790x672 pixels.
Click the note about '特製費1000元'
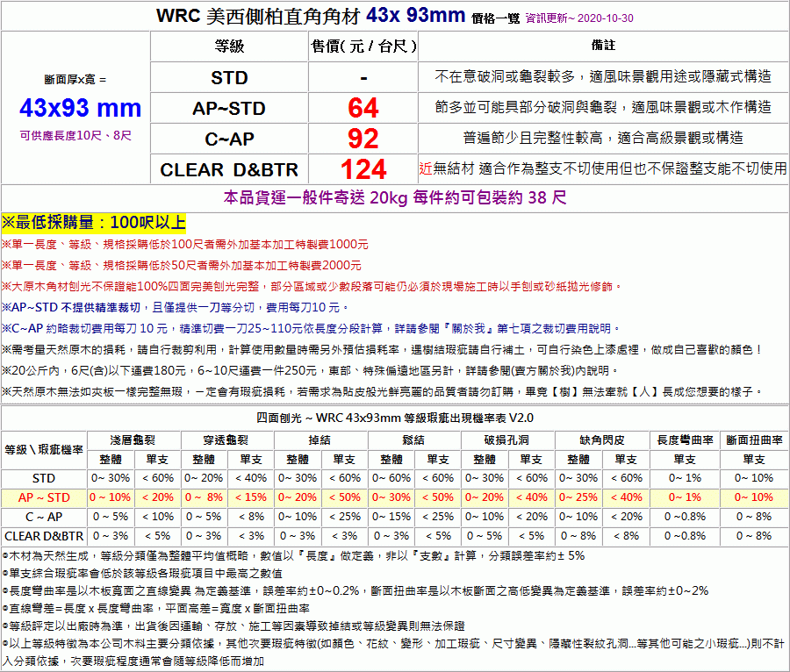coord(184,245)
